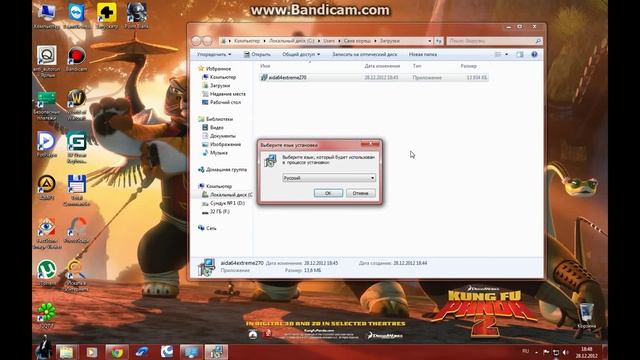Viewport: 640px width, 360px height.
Task: Expand the Общий доступ dropdown
Action: click(301, 54)
